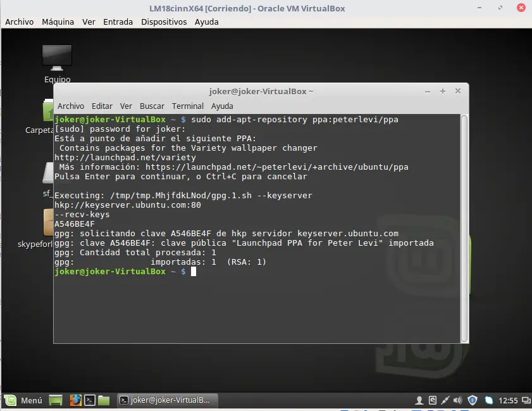Click the network connection tray icon
532x411 pixels.
click(x=445, y=400)
